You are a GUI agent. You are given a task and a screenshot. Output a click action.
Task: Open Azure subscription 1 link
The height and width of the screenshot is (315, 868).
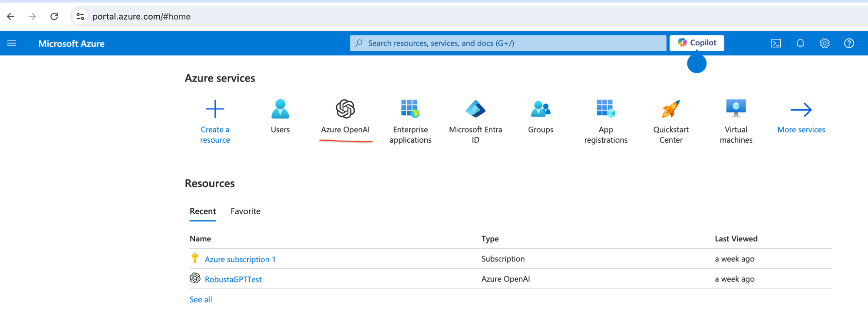[240, 259]
